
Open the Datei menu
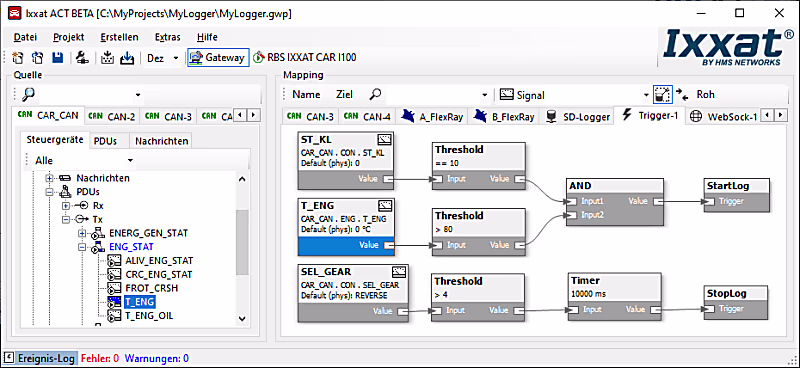[x=26, y=37]
